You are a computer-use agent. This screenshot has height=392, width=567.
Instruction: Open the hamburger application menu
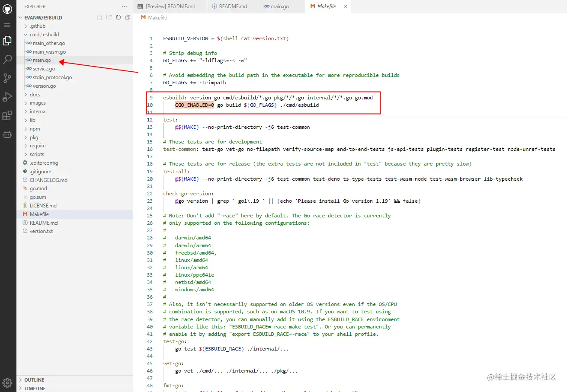[x=7, y=25]
